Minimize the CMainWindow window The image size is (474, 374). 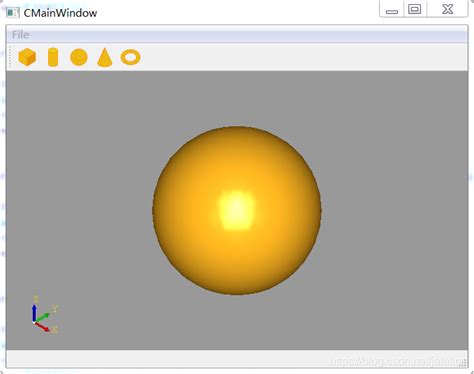click(x=392, y=10)
